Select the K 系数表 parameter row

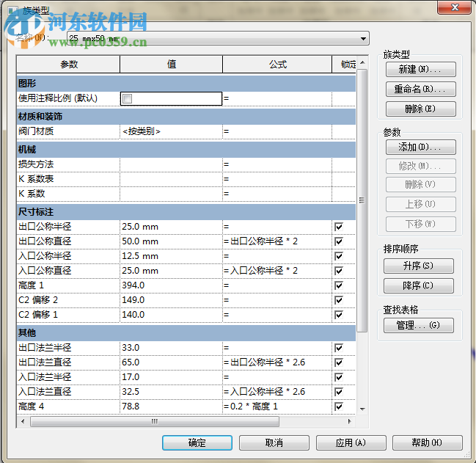186,179
